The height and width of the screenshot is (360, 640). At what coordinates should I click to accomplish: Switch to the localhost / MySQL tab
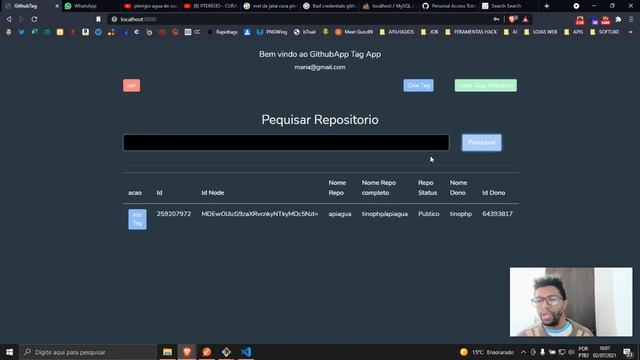pos(389,6)
